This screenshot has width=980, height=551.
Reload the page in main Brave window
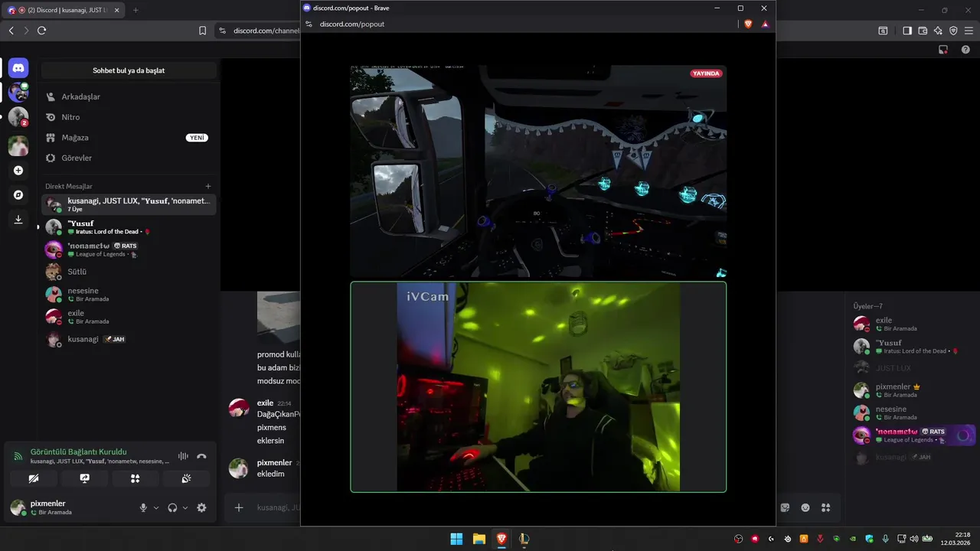pos(41,31)
